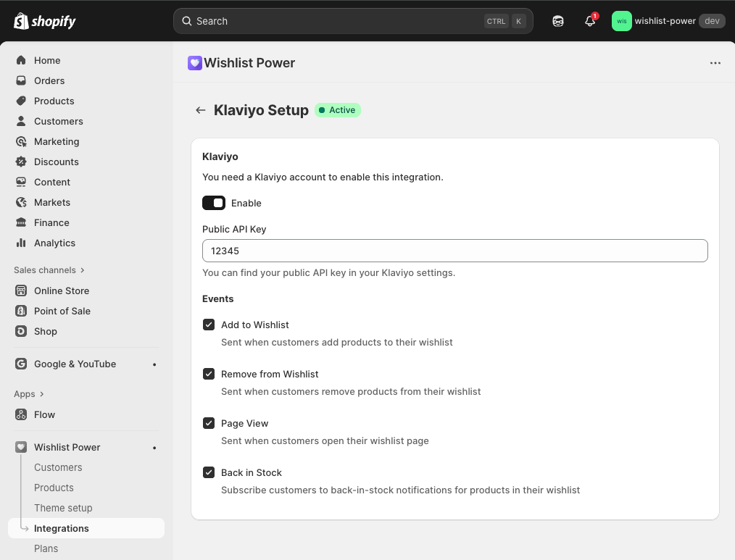Click the Products tag icon
This screenshot has height=560, width=735.
[21, 101]
